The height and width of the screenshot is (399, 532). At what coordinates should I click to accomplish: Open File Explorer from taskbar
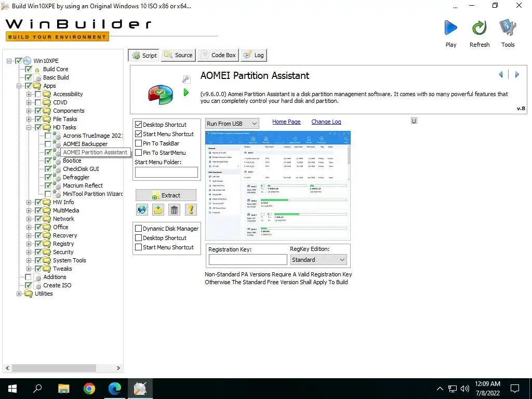click(63, 389)
